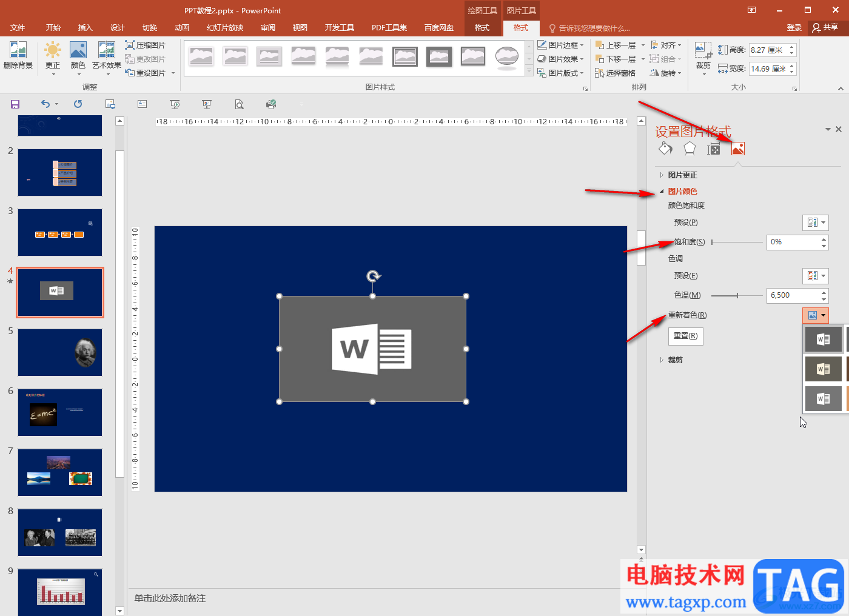Click Share (共享) button
Viewport: 849px width, 616px height.
click(825, 27)
